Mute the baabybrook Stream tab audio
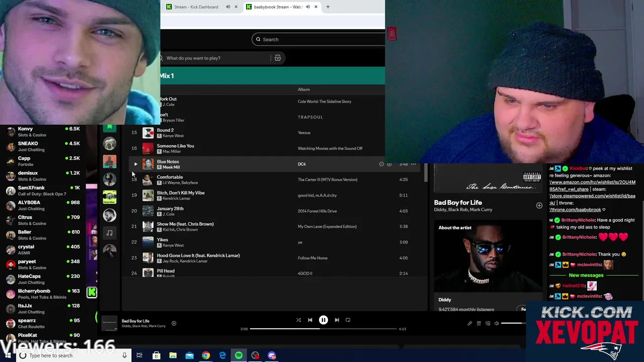644x362 pixels. 308,7
